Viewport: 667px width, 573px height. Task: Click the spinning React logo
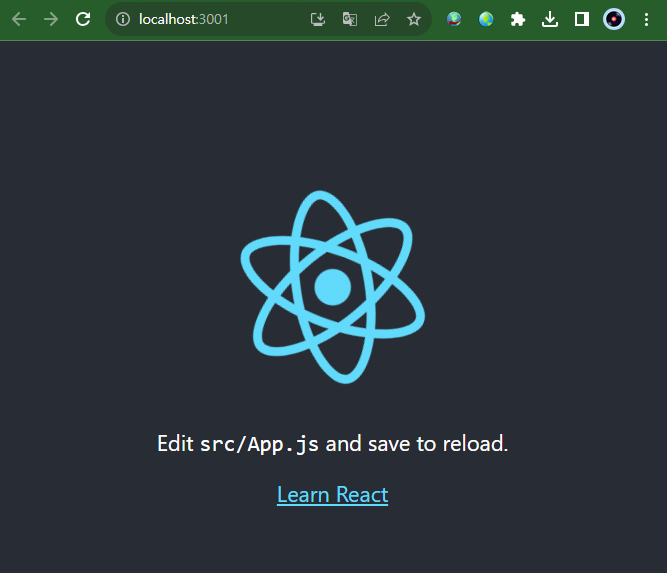click(333, 287)
